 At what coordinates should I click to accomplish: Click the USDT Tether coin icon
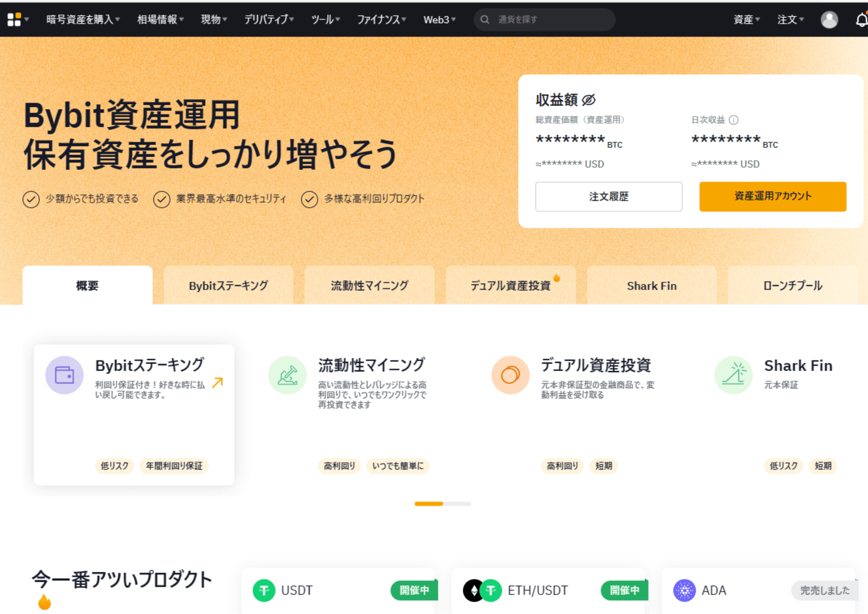(264, 590)
